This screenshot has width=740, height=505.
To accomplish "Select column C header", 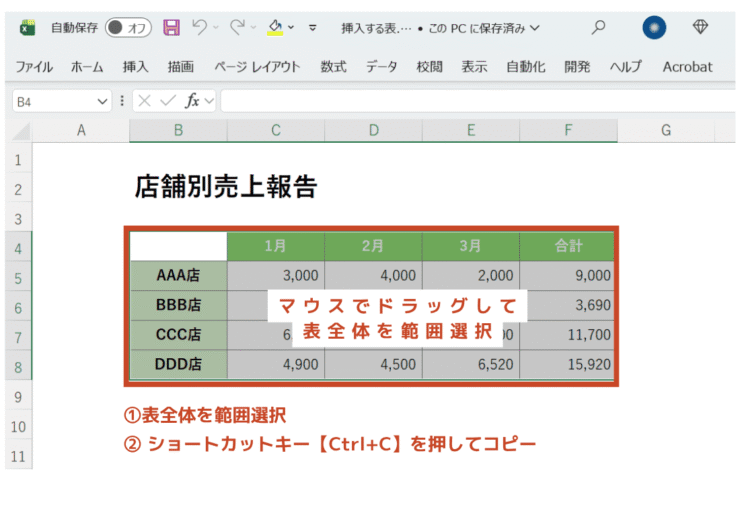I will pyautogui.click(x=276, y=130).
